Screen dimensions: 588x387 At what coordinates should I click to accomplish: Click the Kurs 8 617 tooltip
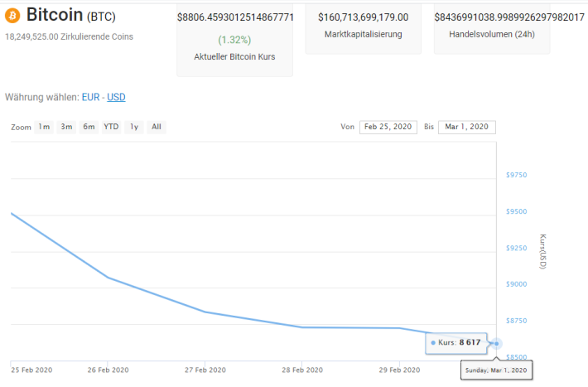[x=456, y=343]
